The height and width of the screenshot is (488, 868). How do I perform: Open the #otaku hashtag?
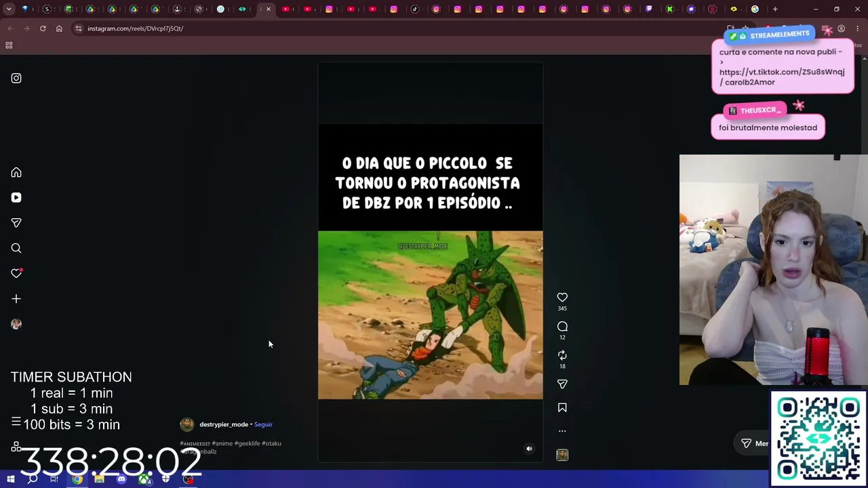click(272, 443)
